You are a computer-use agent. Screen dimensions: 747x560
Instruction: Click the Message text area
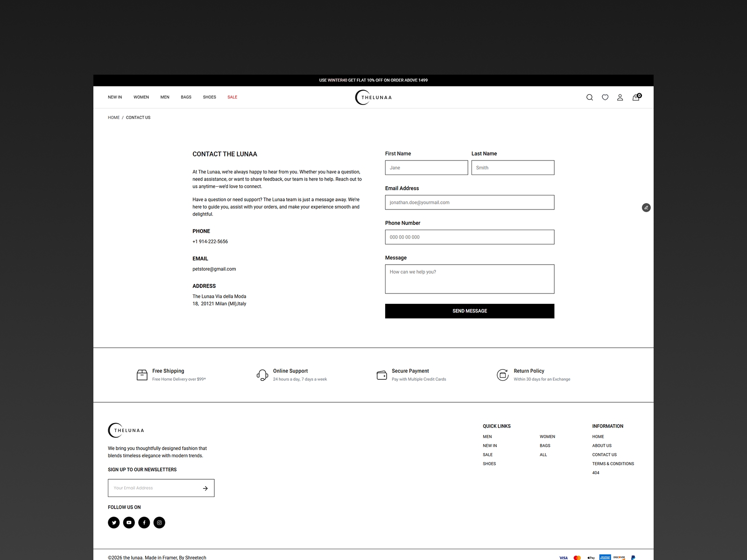coord(469,279)
